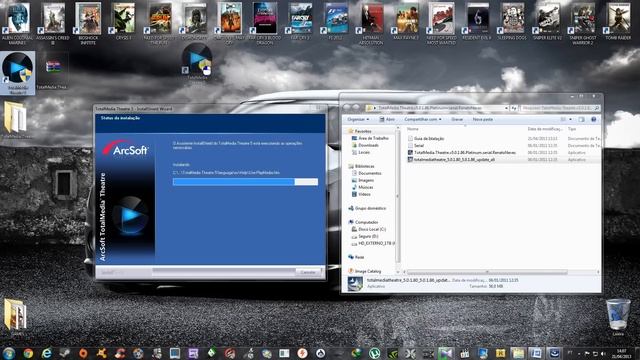Select Image Catalog in navigation pane
Image resolution: width=640 pixels, height=360 pixels.
[x=364, y=271]
